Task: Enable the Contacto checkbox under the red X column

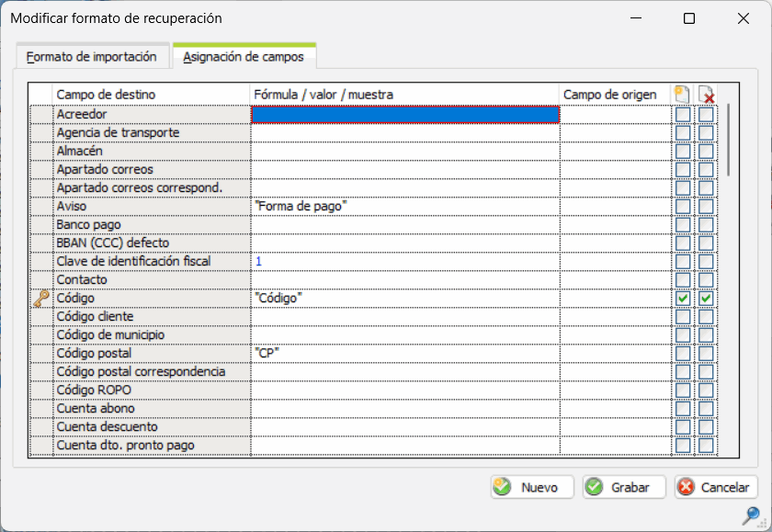Action: (706, 280)
